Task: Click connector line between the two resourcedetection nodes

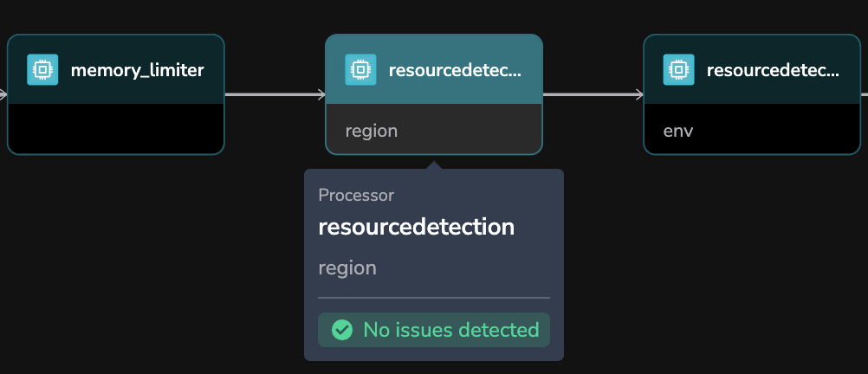Action: click(591, 94)
